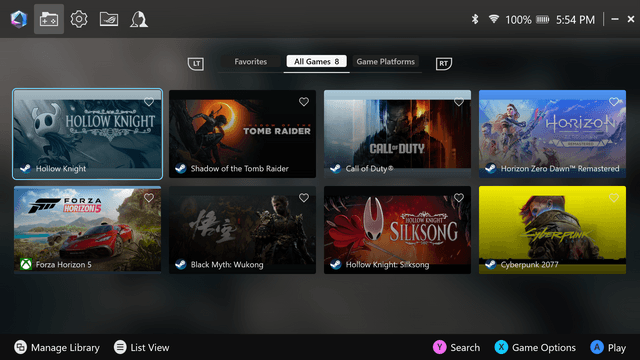This screenshot has height=360, width=640.
Task: Open the Armoury Crate home logo icon
Action: pos(19,19)
